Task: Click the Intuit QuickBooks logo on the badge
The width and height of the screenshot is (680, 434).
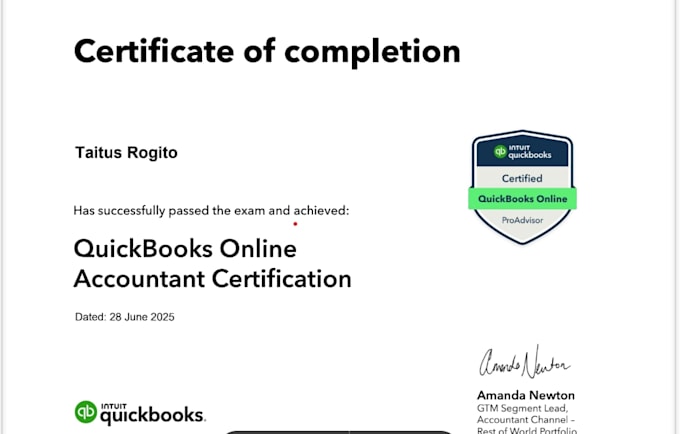Action: [x=523, y=152]
